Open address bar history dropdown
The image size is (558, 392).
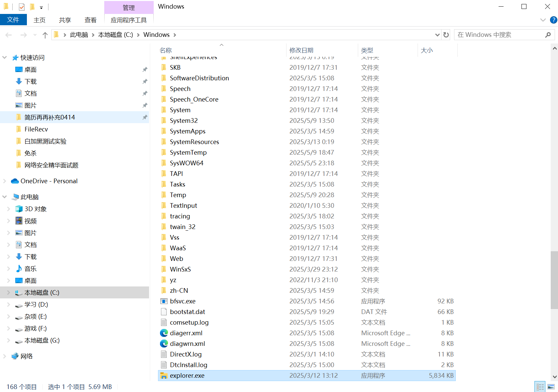(438, 35)
